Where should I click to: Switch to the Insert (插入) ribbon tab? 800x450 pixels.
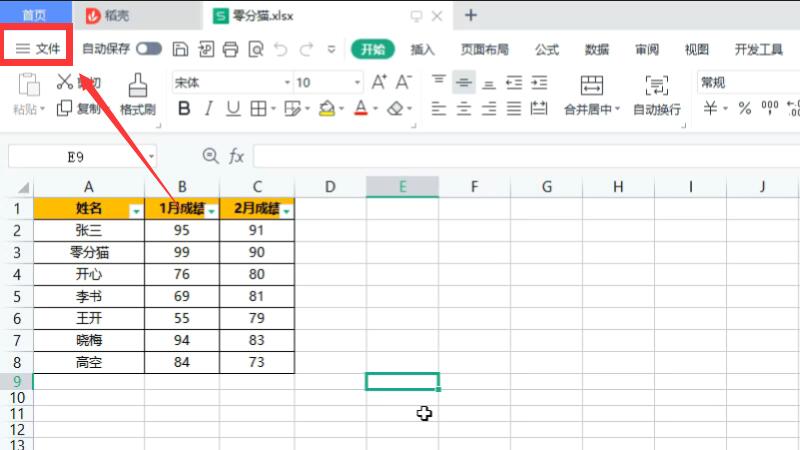coord(423,49)
